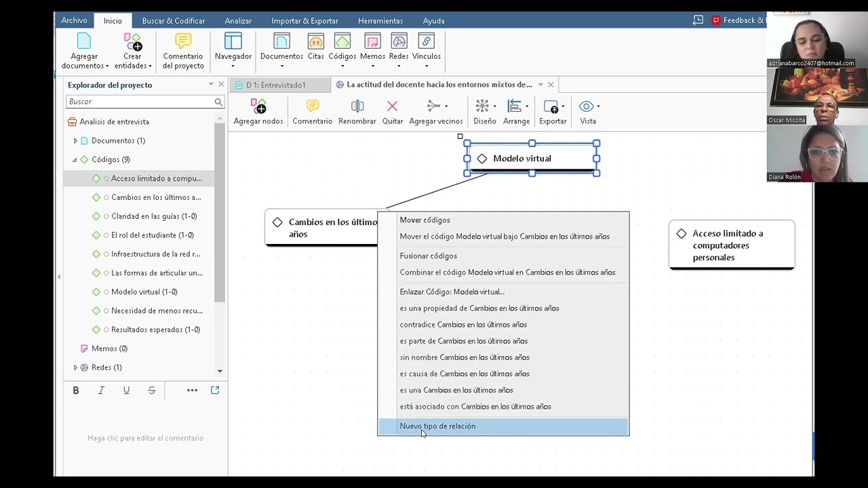Switch to Analizar tab
Image resolution: width=868 pixels, height=488 pixels.
coord(238,21)
